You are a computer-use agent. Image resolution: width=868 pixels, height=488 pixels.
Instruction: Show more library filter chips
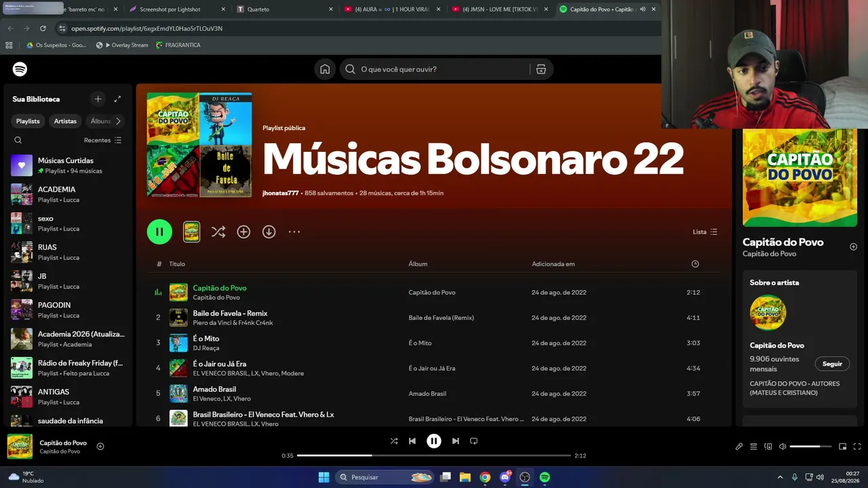(118, 121)
